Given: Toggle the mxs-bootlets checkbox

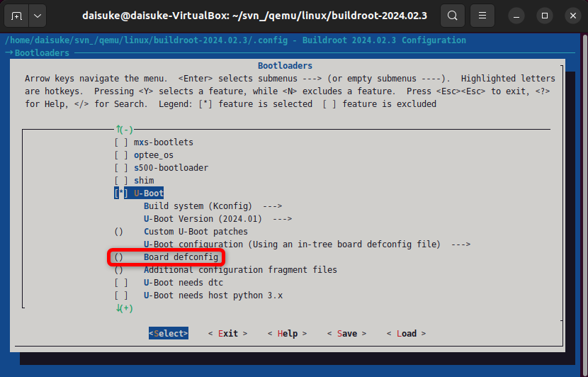Looking at the screenshot, I should point(121,142).
